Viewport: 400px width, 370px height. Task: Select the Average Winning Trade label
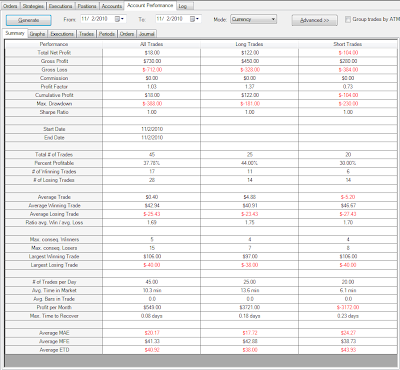54,206
